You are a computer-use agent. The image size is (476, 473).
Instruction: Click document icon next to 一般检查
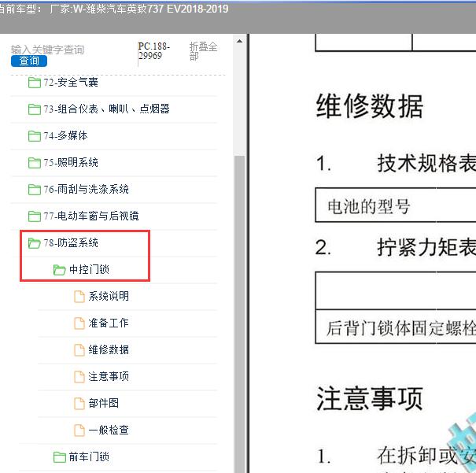click(x=79, y=430)
